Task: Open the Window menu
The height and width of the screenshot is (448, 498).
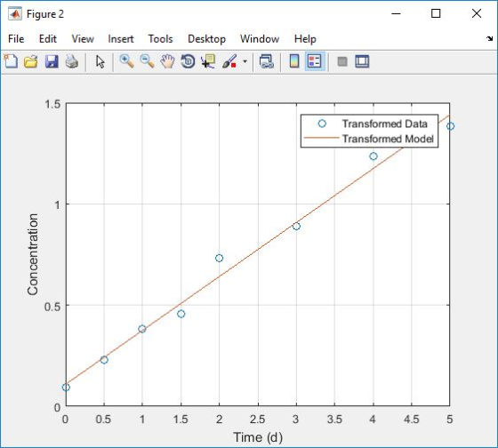Action: tap(260, 39)
